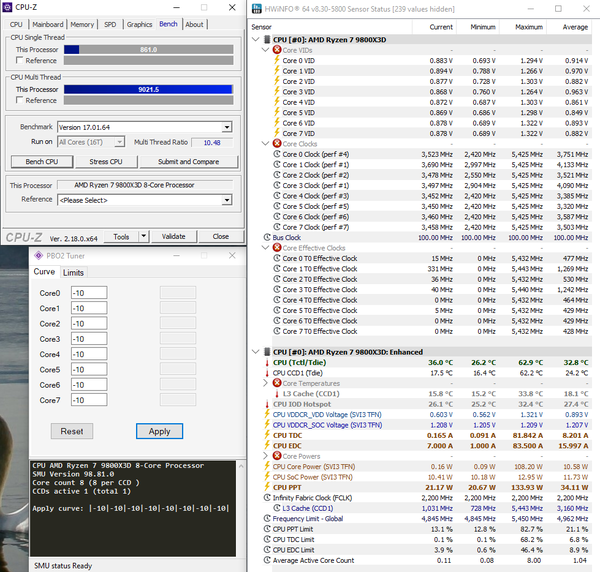Click the PBO2 Tuner diamond icon
The height and width of the screenshot is (572, 600).
coord(38,256)
